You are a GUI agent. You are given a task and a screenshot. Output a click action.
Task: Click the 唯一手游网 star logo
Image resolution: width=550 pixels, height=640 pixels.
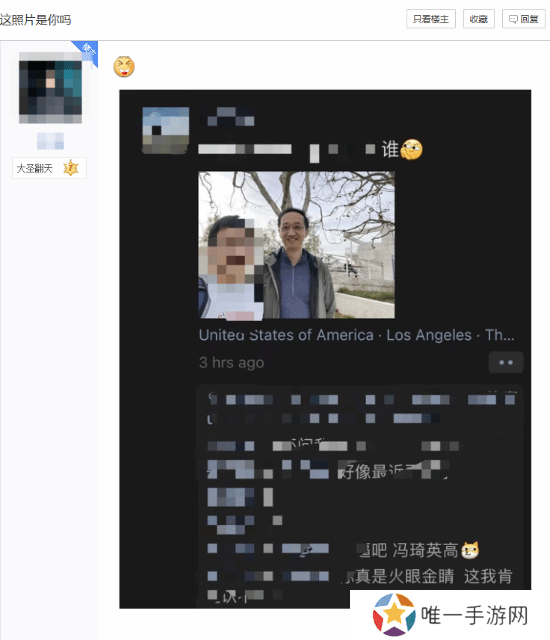click(394, 615)
